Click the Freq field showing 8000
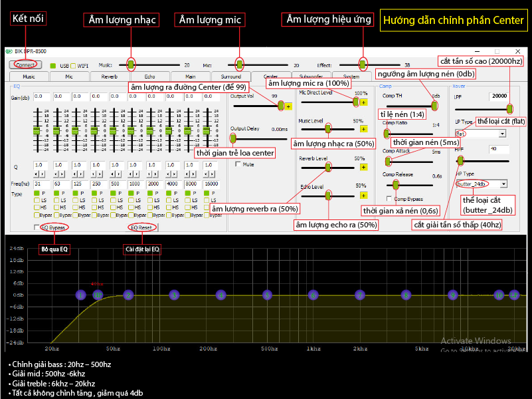The width and height of the screenshot is (532, 399). [192, 184]
